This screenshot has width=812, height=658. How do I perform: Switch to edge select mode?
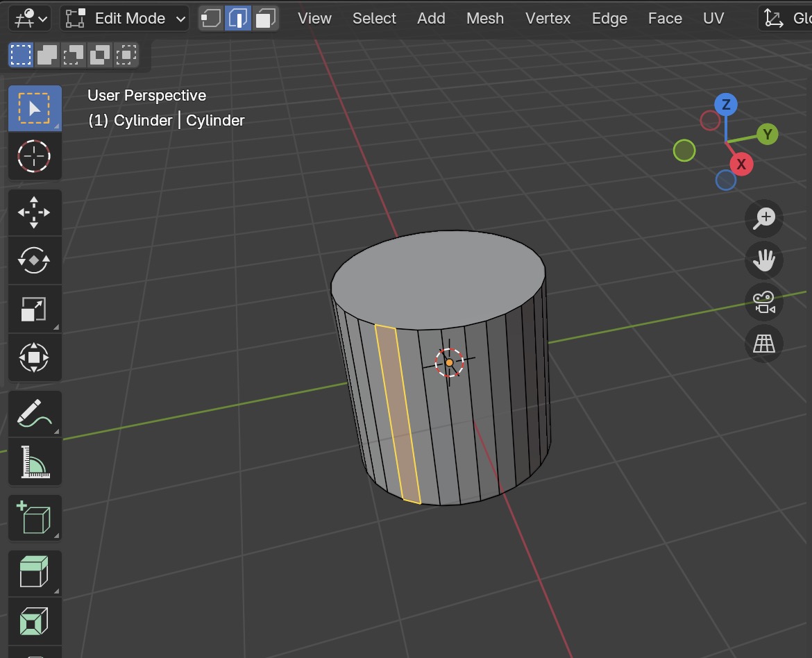(x=238, y=19)
